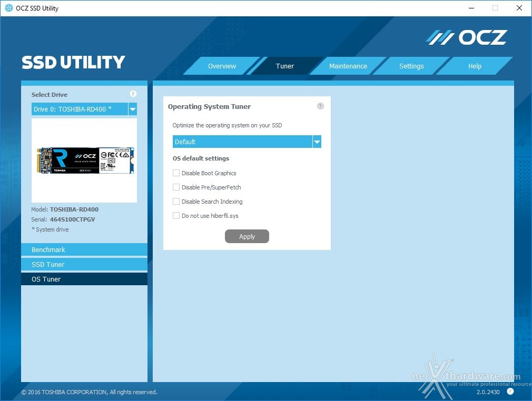Click the version help icon near 2.0.2430
The width and height of the screenshot is (532, 401).
(x=510, y=392)
